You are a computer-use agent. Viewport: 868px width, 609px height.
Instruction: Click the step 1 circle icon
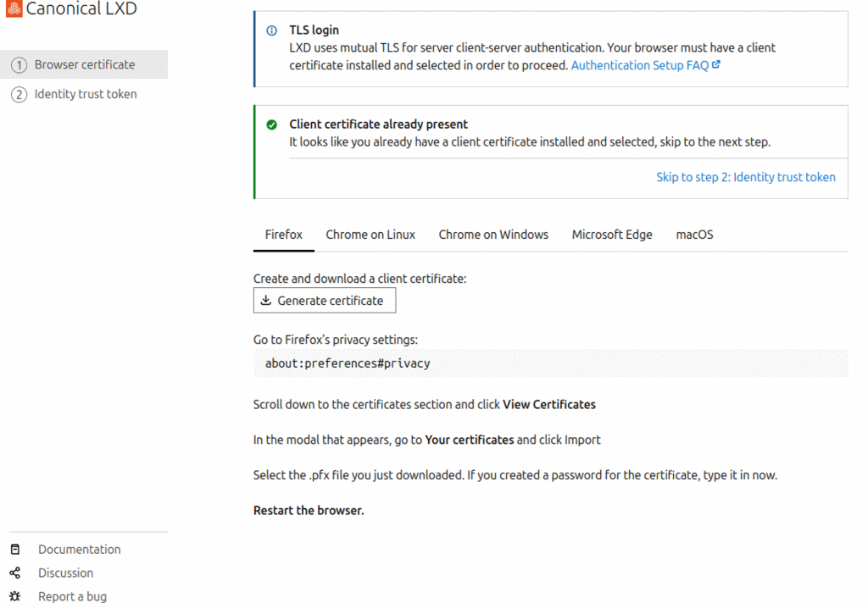point(19,65)
